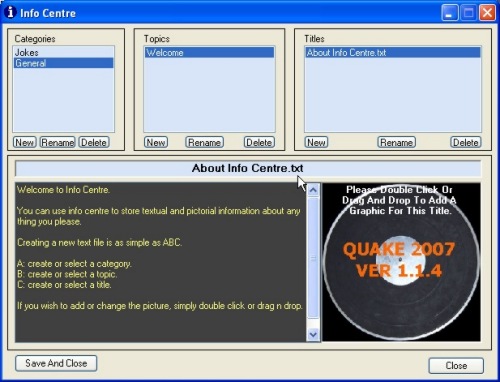Select the Welcome topic
This screenshot has height=382, width=500.
[209, 52]
